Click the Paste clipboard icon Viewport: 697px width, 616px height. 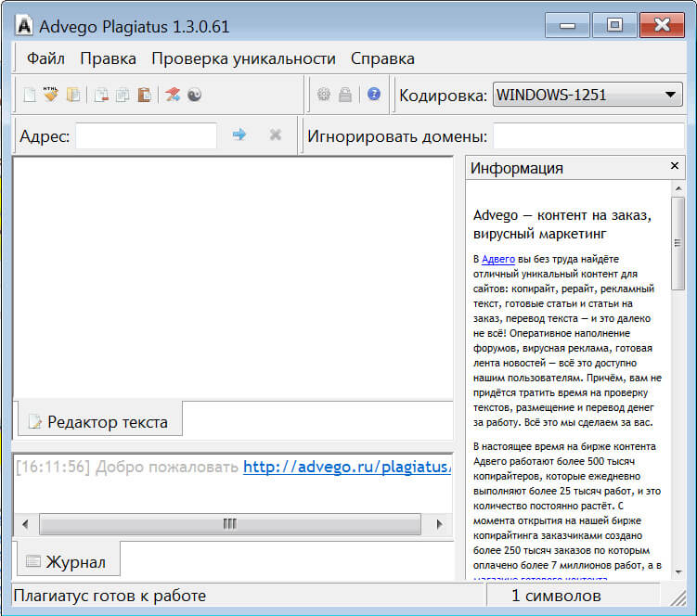[x=144, y=95]
